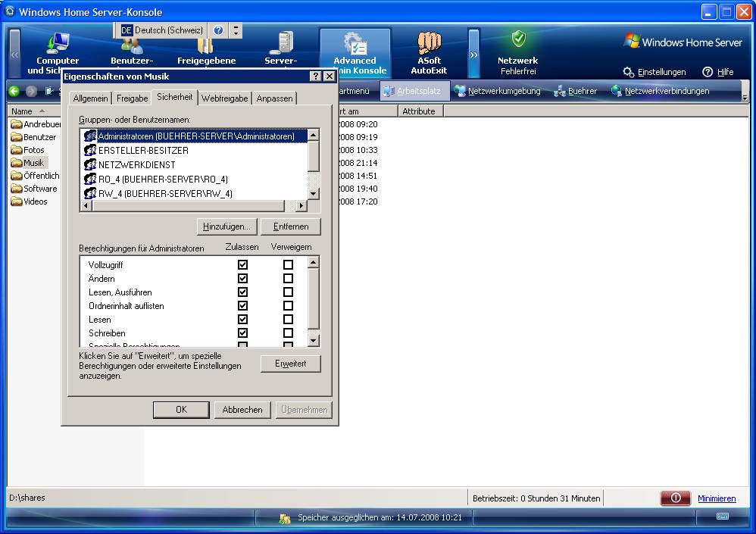Click down arrow of the user list scrollbar
The width and height of the screenshot is (756, 534).
(x=314, y=194)
